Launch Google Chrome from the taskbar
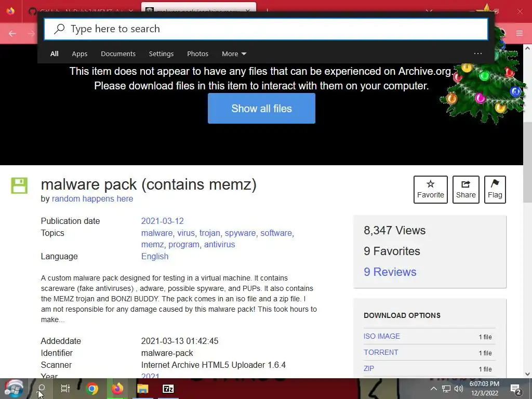The height and width of the screenshot is (399, 532). click(91, 389)
